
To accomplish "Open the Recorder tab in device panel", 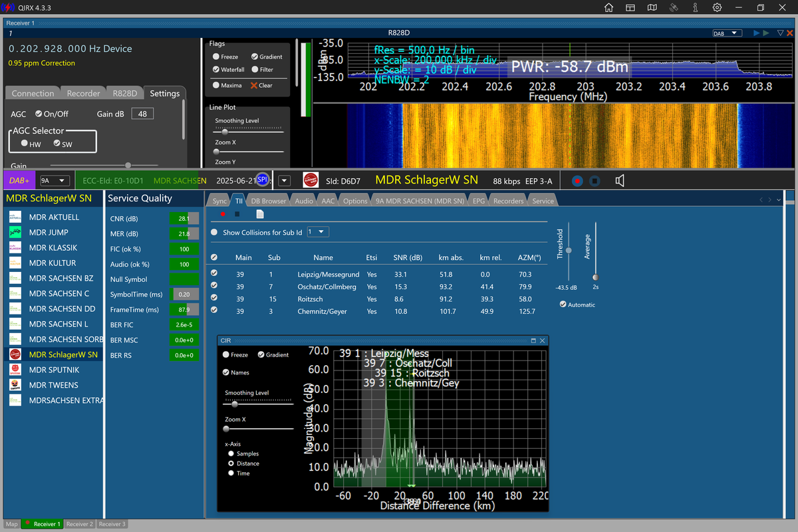I will point(84,93).
